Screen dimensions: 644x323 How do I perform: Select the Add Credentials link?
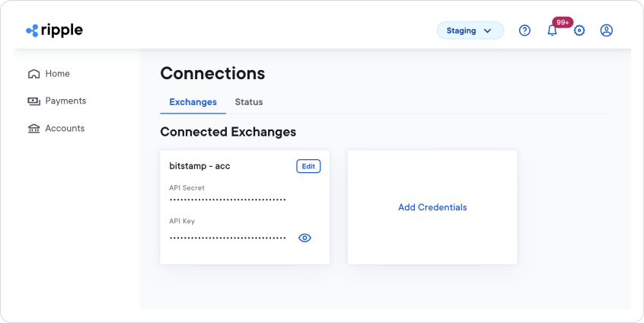[432, 207]
